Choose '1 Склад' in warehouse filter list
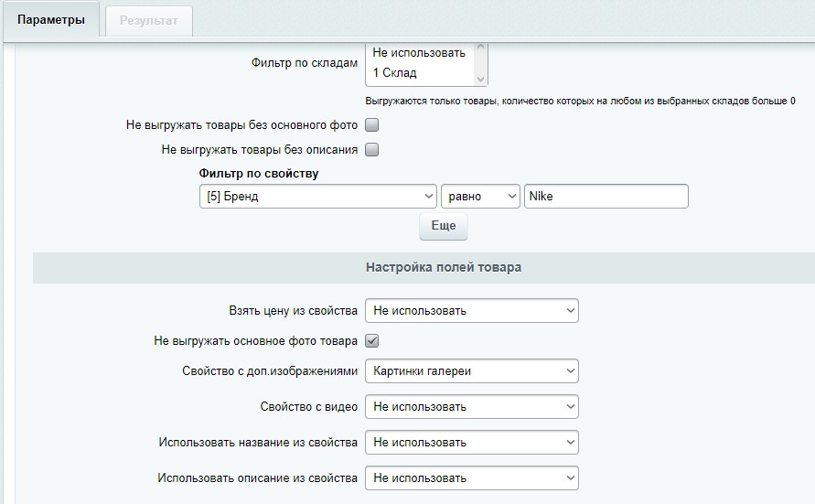This screenshot has width=815, height=504. 395,73
